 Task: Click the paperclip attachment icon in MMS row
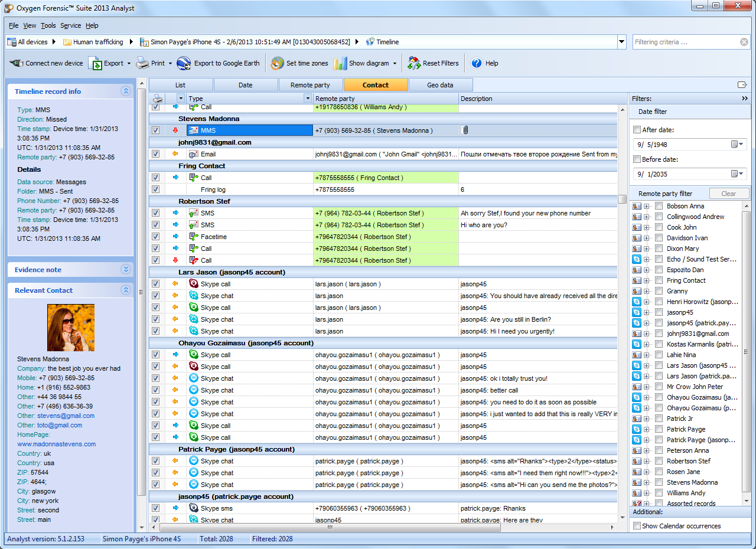[465, 130]
